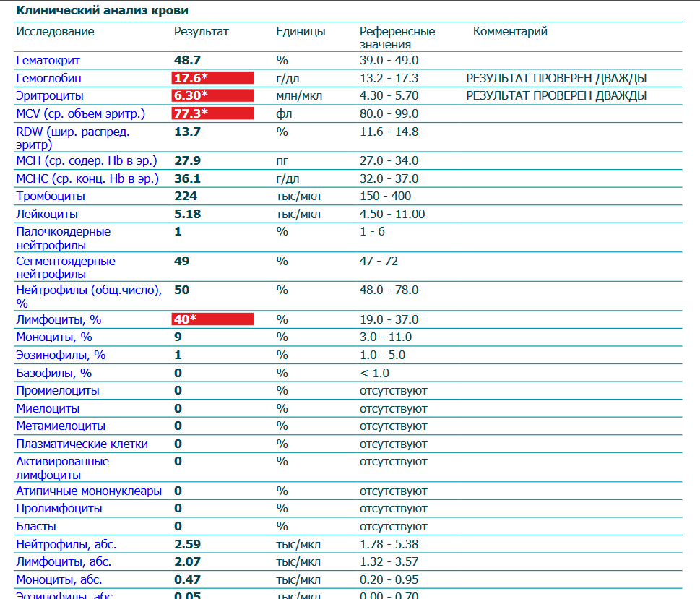This screenshot has height=599, width=700.
Task: Click the red 40* lymphocytes result cell
Action: pyautogui.click(x=212, y=319)
